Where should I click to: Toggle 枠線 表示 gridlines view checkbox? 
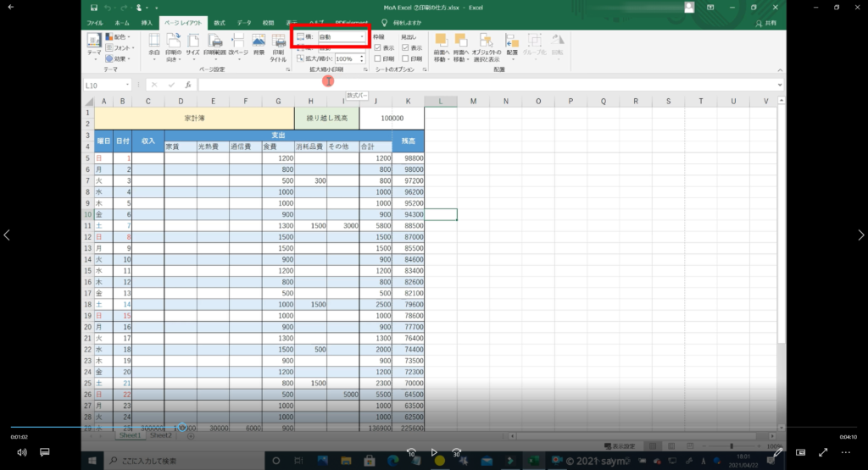coord(377,48)
